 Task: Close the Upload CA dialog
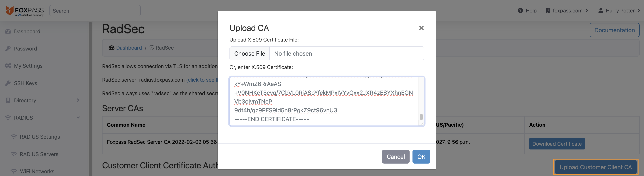click(421, 28)
